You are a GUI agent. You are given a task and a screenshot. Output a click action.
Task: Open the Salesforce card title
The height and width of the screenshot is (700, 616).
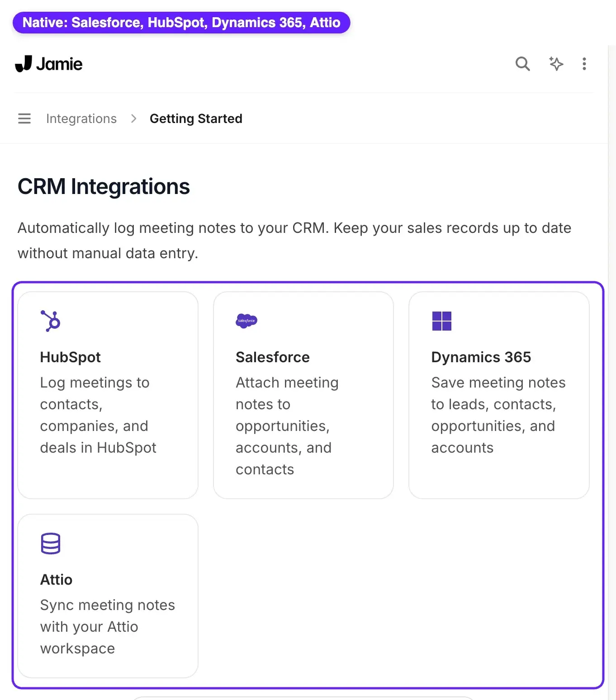(x=273, y=357)
